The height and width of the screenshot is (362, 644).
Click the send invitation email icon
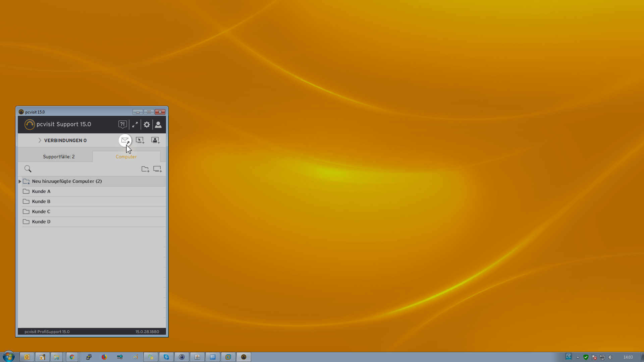coord(125,140)
